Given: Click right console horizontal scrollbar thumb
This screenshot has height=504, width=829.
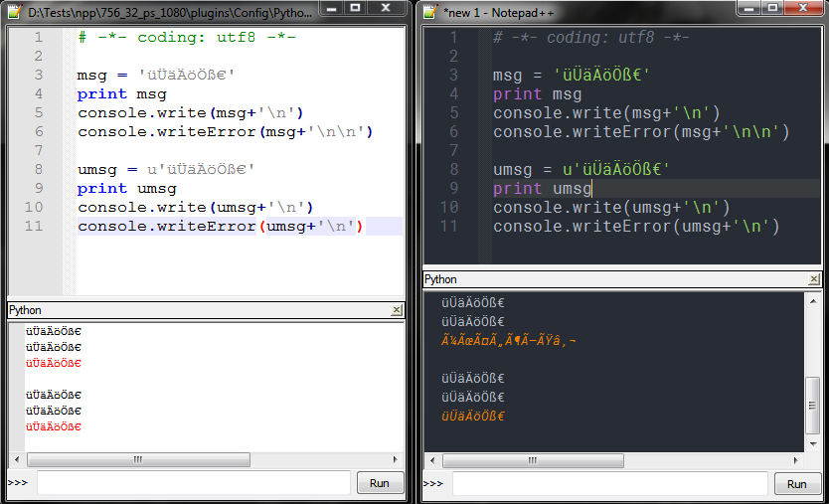Looking at the screenshot, I should coord(533,460).
